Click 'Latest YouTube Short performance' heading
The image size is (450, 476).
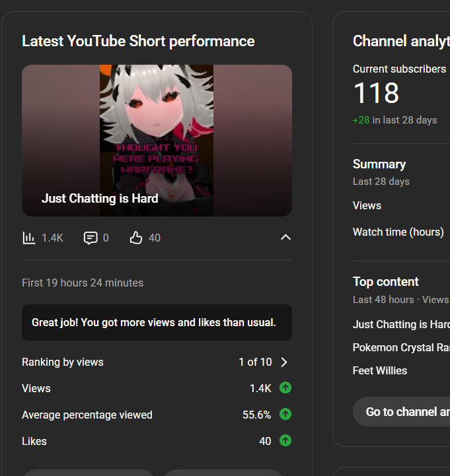tap(138, 41)
